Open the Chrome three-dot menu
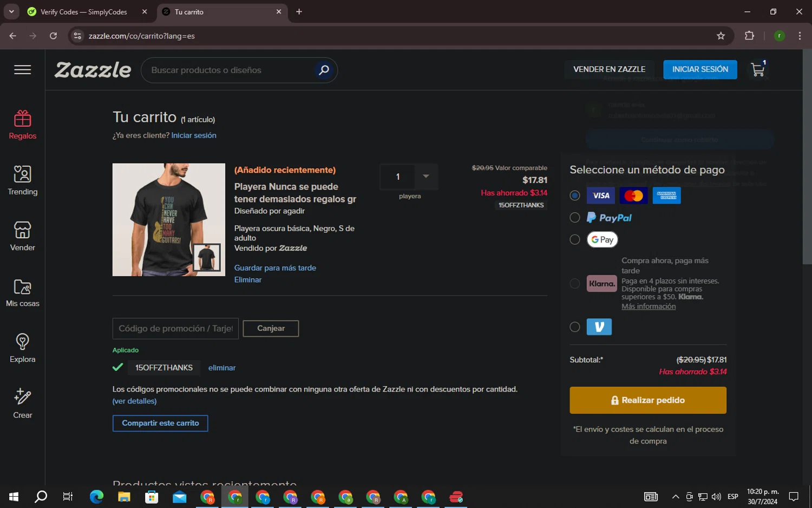 point(800,36)
